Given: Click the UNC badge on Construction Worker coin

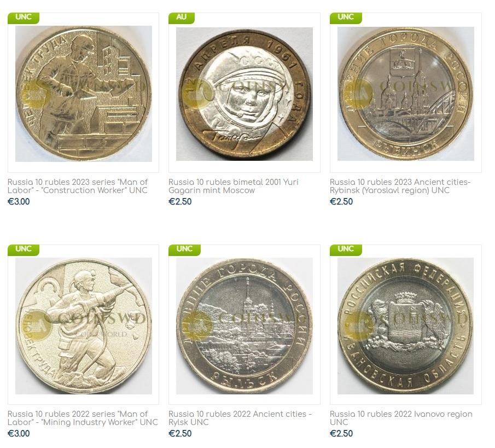Looking at the screenshot, I should [x=24, y=18].
